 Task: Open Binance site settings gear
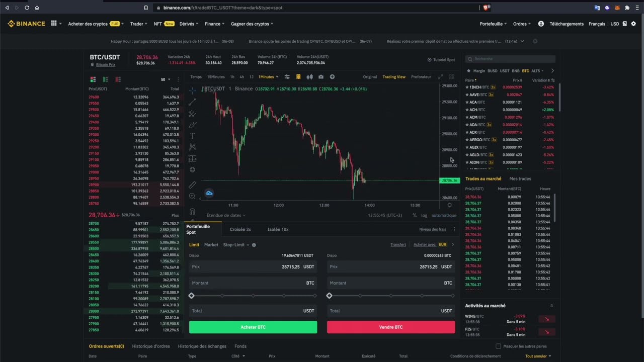(633, 24)
